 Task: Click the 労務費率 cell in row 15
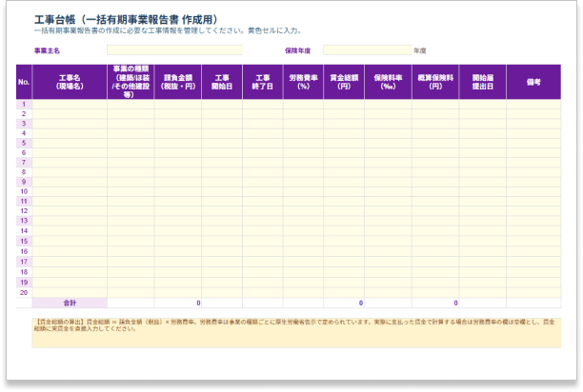pos(303,242)
